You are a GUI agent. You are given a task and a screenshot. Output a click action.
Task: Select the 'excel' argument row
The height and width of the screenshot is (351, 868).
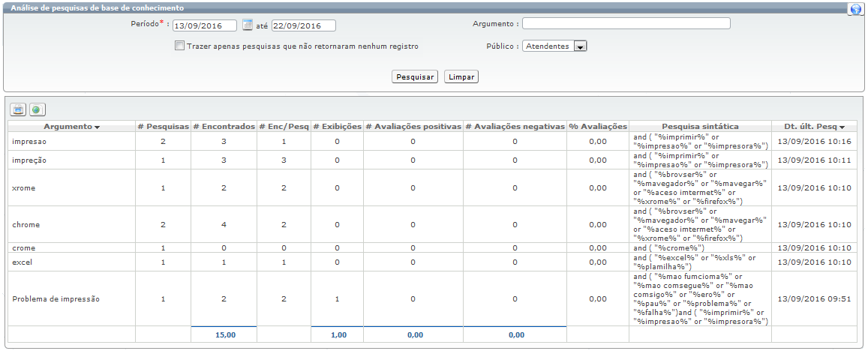click(x=23, y=262)
